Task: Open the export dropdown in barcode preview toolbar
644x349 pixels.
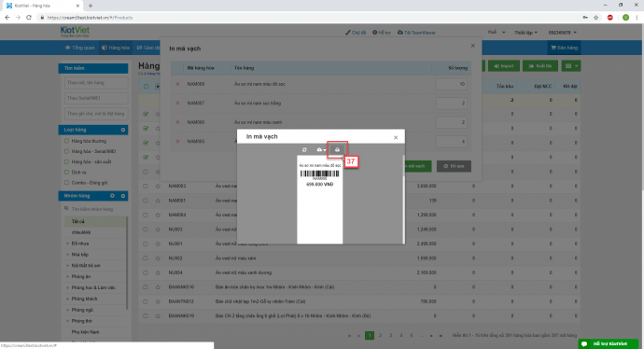Action: click(321, 150)
